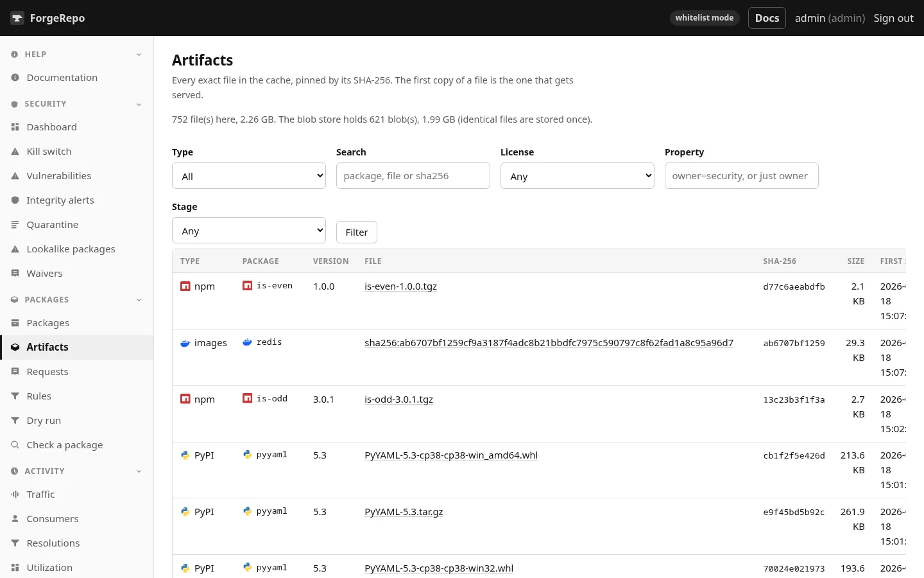Collapse the HELP sidebar section
Viewport: 924px width, 578px height.
tap(77, 55)
